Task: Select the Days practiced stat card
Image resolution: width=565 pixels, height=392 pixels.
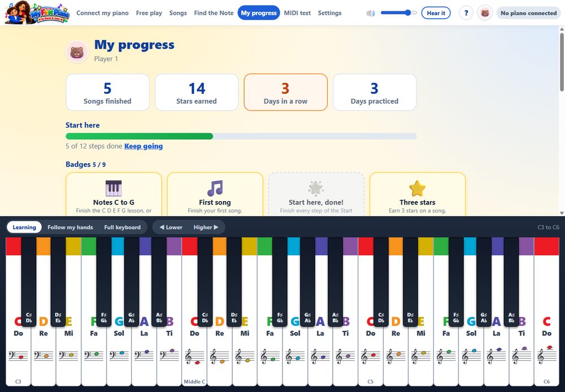Action: (x=375, y=92)
